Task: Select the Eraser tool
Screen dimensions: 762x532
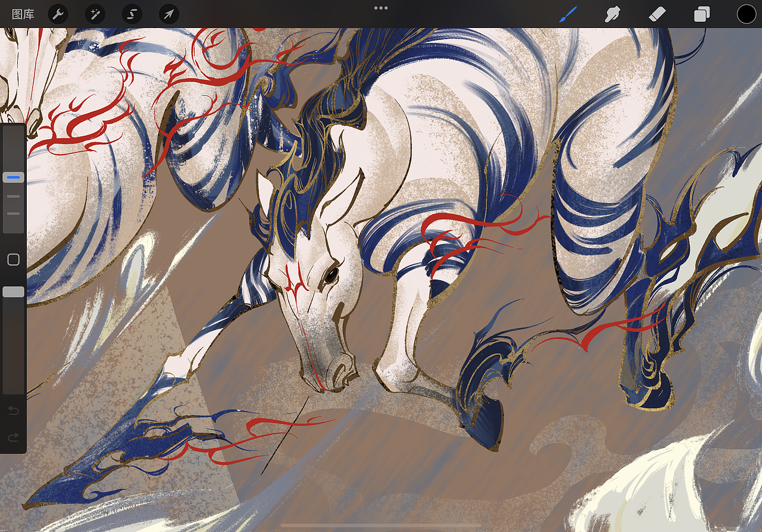Action: tap(657, 14)
